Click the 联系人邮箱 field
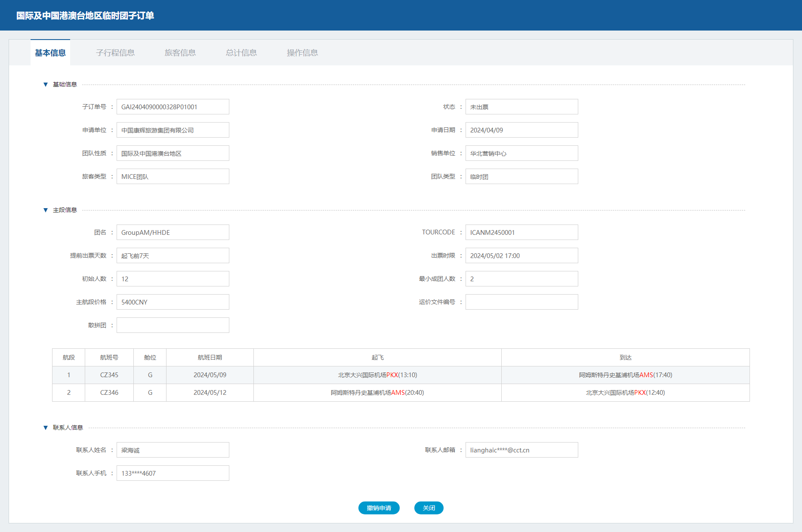 [521, 450]
